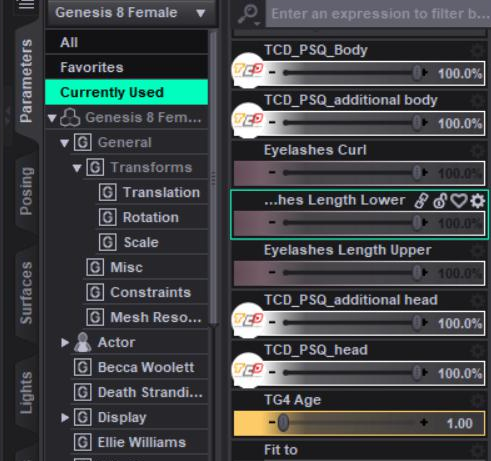Open the gear settings for Eyelashes Length Lower

point(478,201)
